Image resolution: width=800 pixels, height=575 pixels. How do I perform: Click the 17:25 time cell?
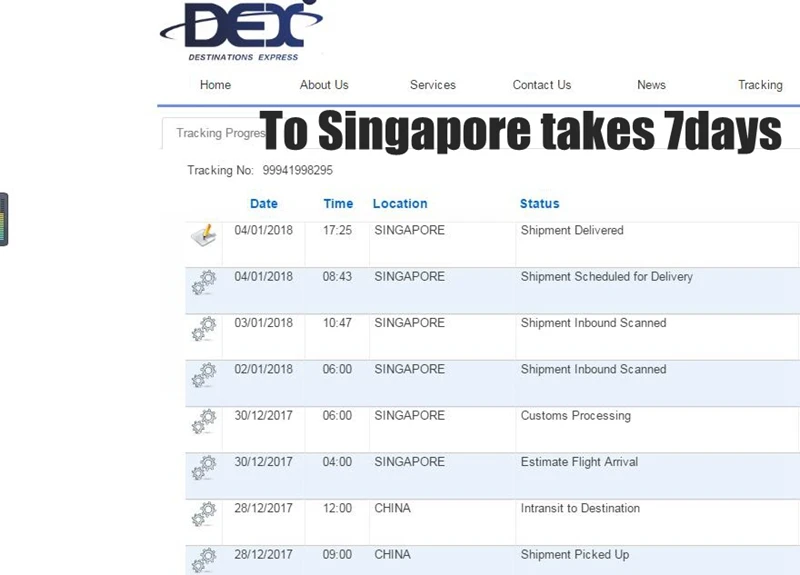[x=337, y=231]
